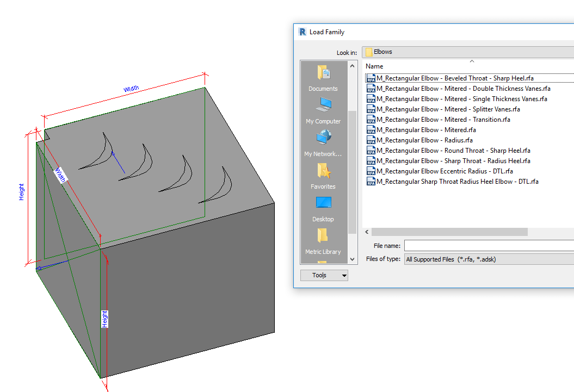Click places sidebar vertical scrollbar thumb
The width and height of the screenshot is (574, 392).
[352, 172]
